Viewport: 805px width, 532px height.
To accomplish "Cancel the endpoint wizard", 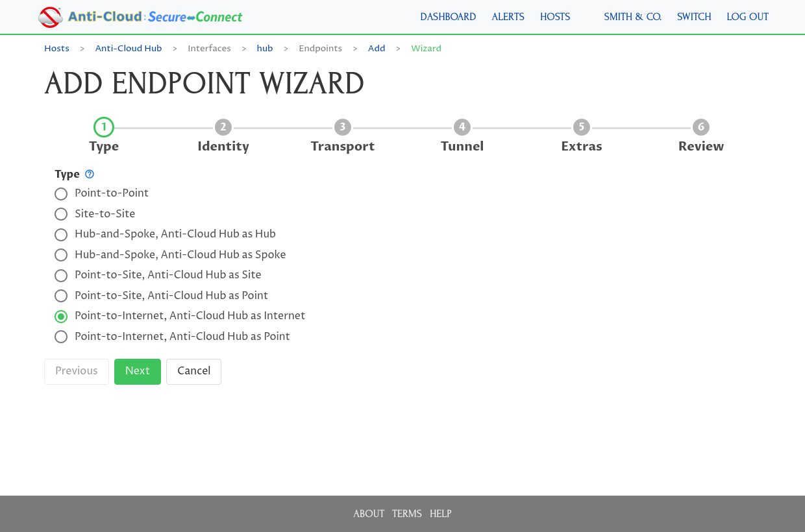I will point(193,372).
